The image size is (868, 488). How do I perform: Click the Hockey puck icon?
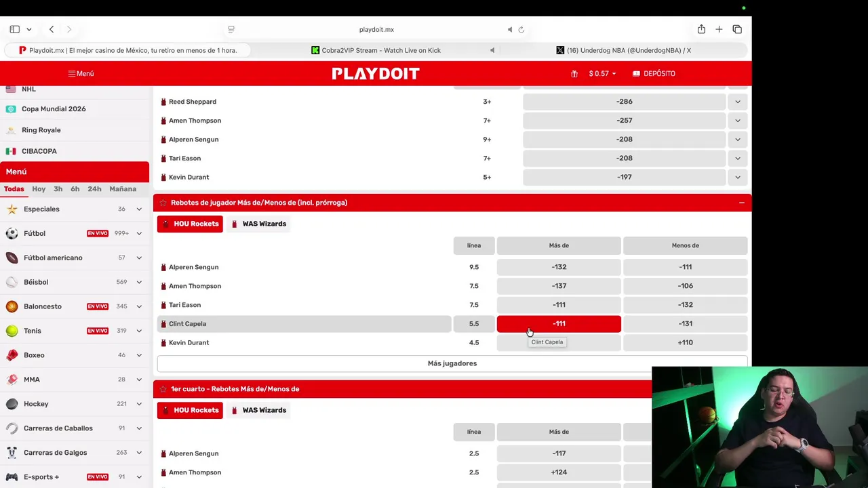point(12,404)
